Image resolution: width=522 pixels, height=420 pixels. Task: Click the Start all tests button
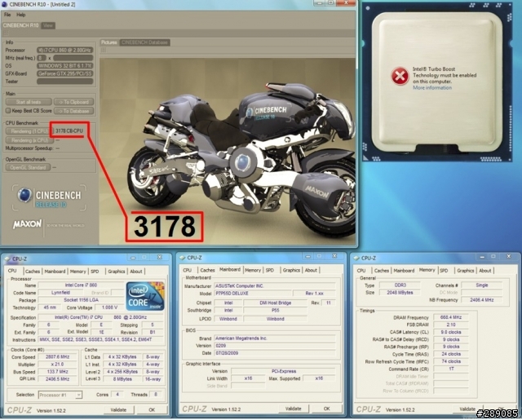coord(29,102)
